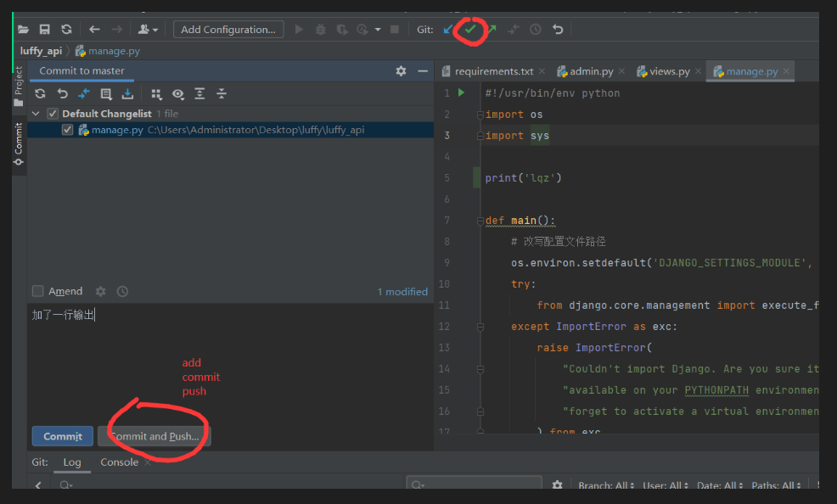Click Collapse All in the commit toolbar
Image resolution: width=837 pixels, height=504 pixels.
point(222,94)
